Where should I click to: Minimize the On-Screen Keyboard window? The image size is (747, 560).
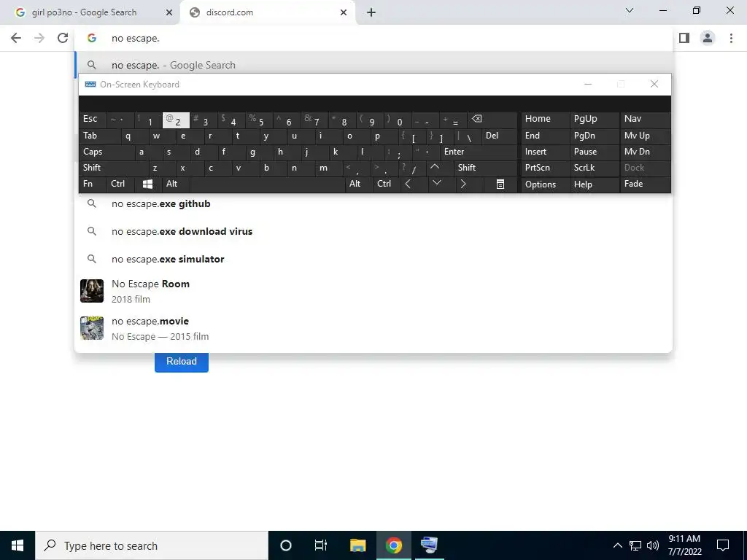coord(588,85)
